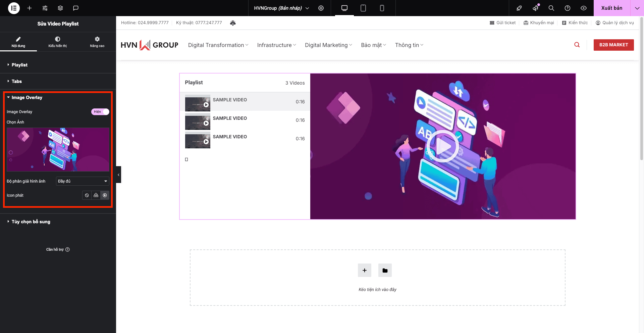Open the Structure layers icon
Screen dimensions: 644x333
pos(60,8)
